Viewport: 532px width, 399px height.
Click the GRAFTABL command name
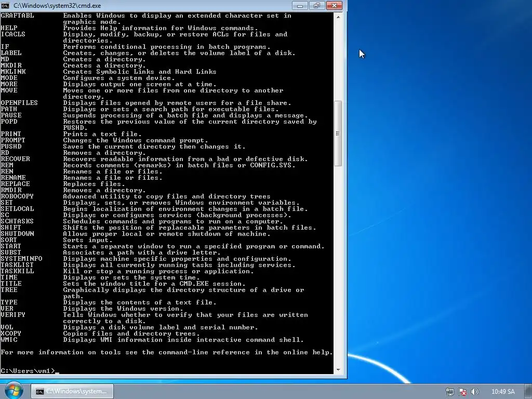(x=17, y=16)
